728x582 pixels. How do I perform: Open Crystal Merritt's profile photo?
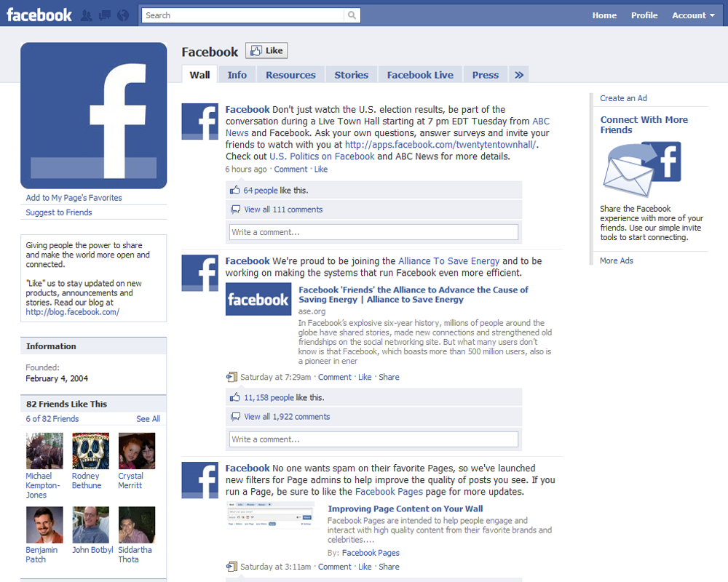click(137, 451)
